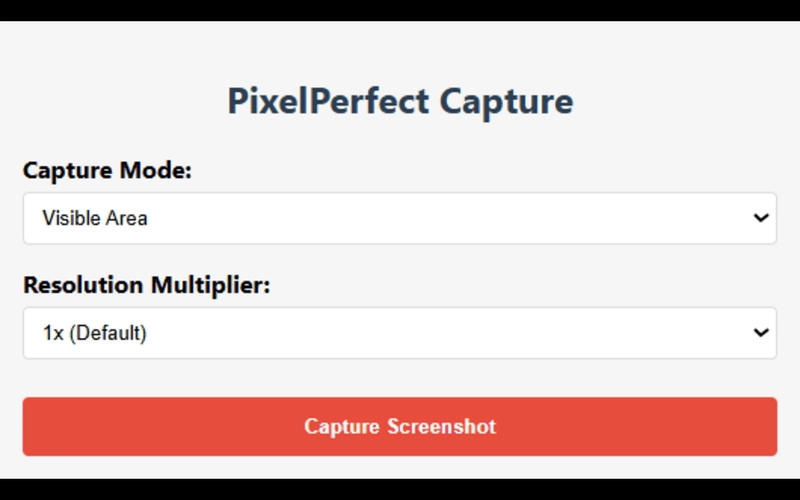Click the word 'Screenshot' on the red button

click(443, 426)
